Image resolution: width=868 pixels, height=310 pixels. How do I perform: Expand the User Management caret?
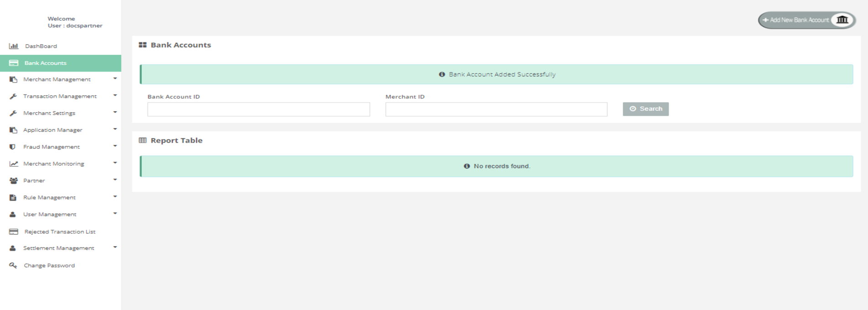pyautogui.click(x=115, y=214)
